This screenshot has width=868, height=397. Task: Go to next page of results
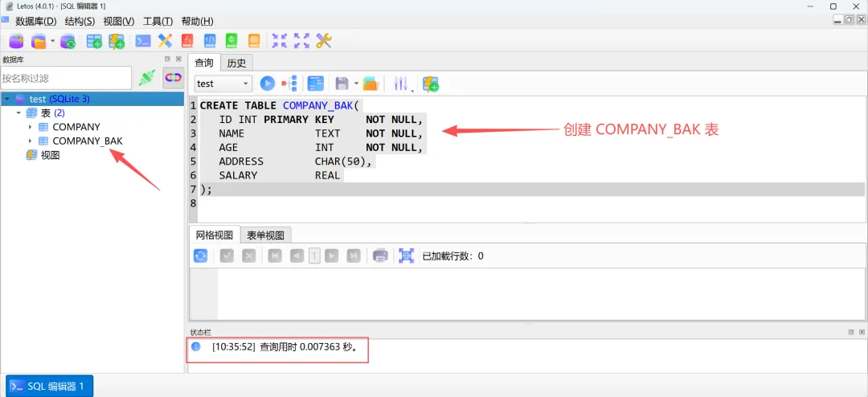pyautogui.click(x=332, y=256)
